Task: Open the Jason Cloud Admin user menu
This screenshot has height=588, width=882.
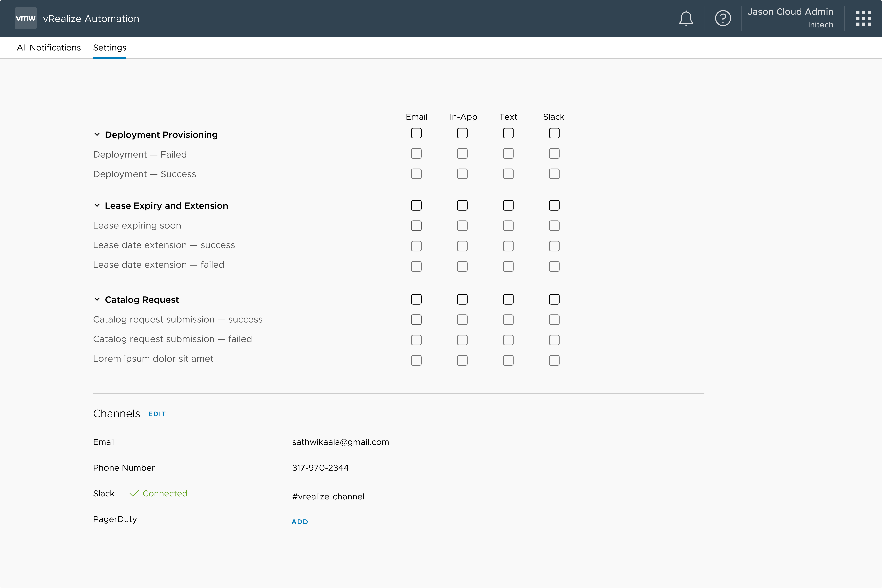Action: [x=791, y=18]
